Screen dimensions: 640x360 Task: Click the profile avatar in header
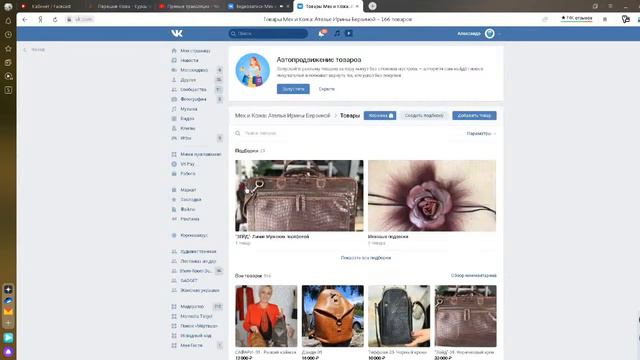[490, 33]
